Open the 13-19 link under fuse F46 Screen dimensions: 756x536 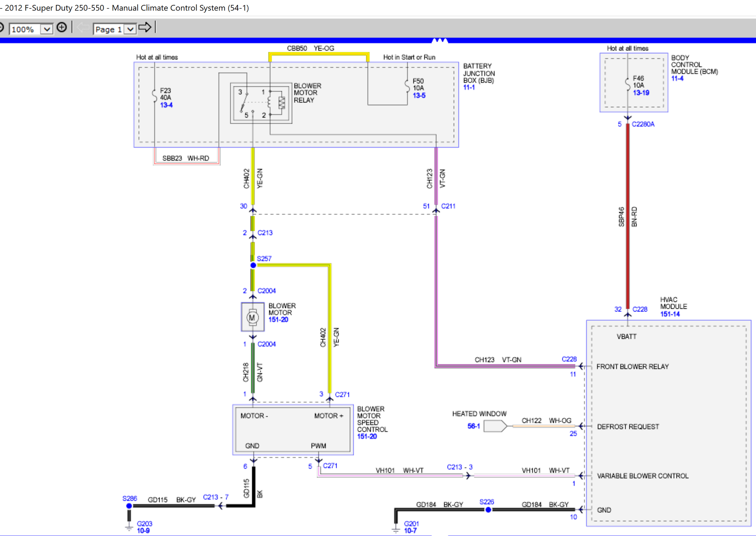tap(641, 93)
